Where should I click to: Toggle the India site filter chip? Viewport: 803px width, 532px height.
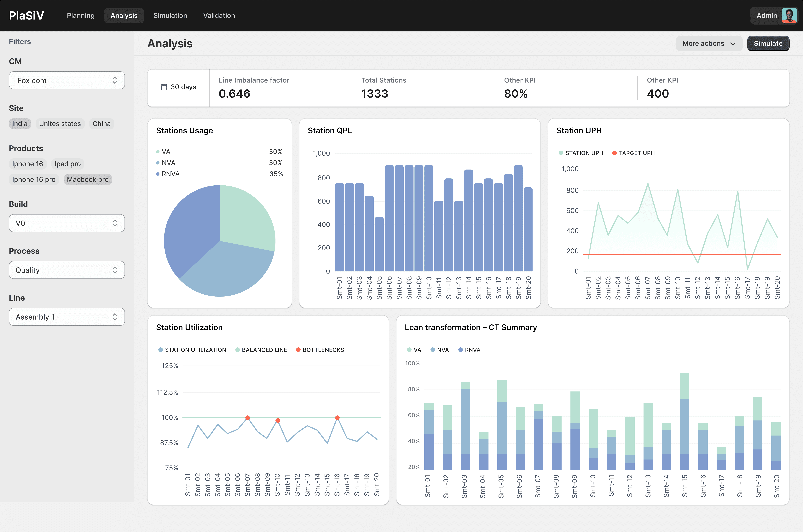click(20, 124)
